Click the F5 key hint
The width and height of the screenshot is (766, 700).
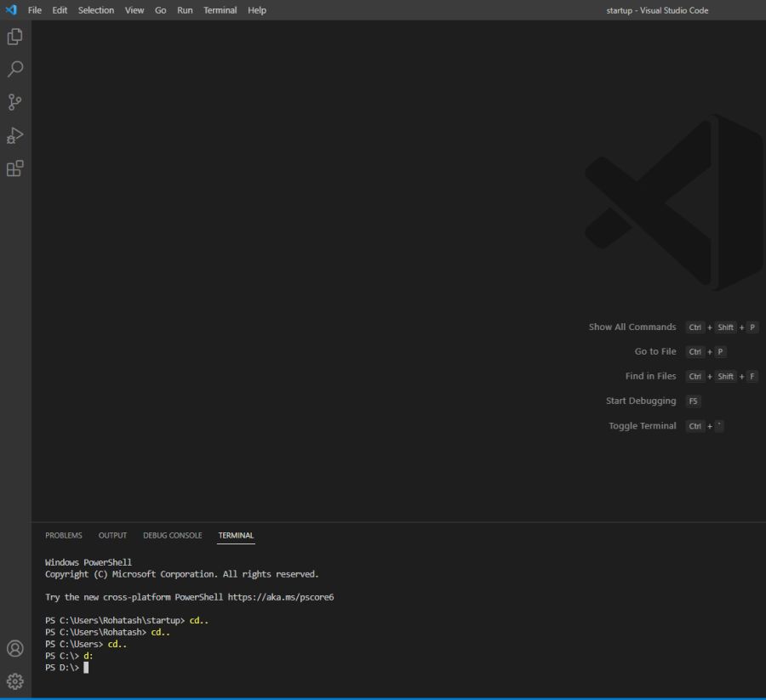click(x=693, y=401)
